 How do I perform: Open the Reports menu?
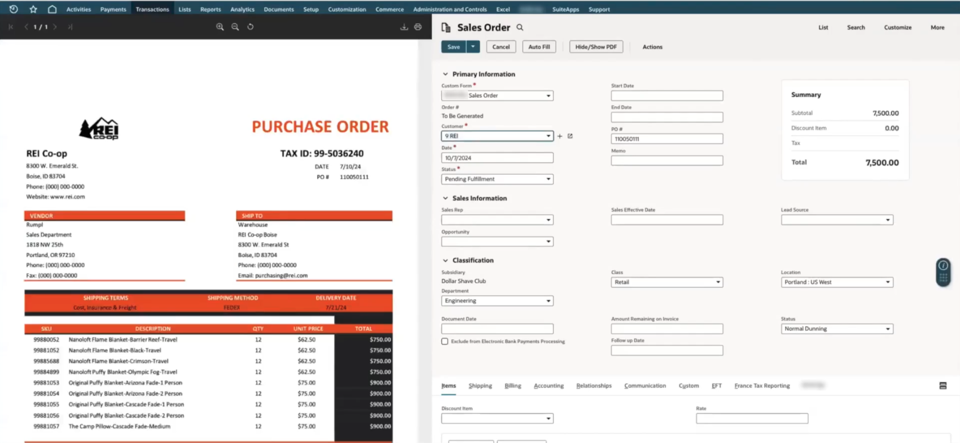pos(211,9)
